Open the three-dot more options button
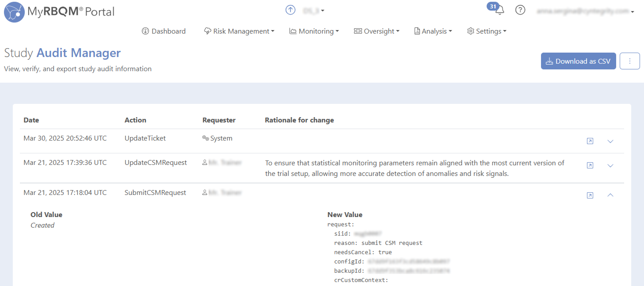Screen dimensions: 644x286 pos(629,61)
